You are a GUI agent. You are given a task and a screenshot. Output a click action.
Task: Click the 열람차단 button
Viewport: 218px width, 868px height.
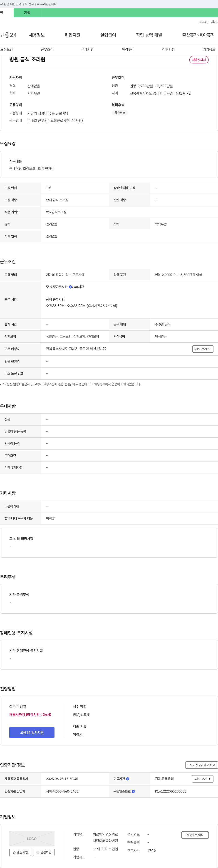(44, 852)
